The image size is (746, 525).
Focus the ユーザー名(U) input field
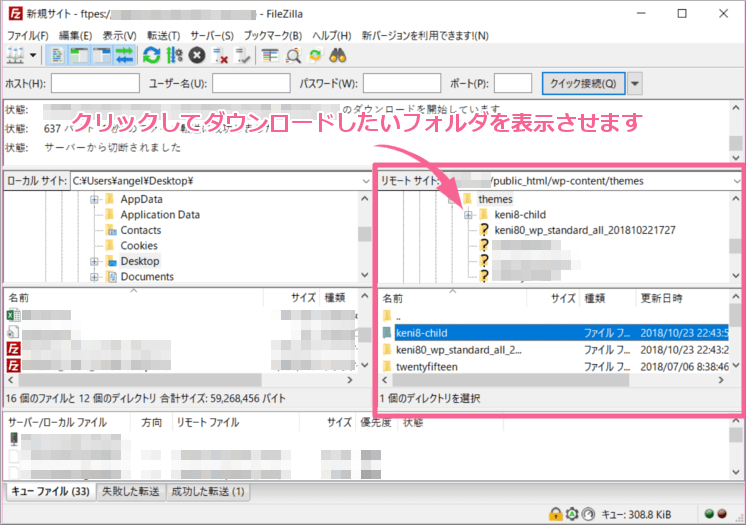pos(251,83)
